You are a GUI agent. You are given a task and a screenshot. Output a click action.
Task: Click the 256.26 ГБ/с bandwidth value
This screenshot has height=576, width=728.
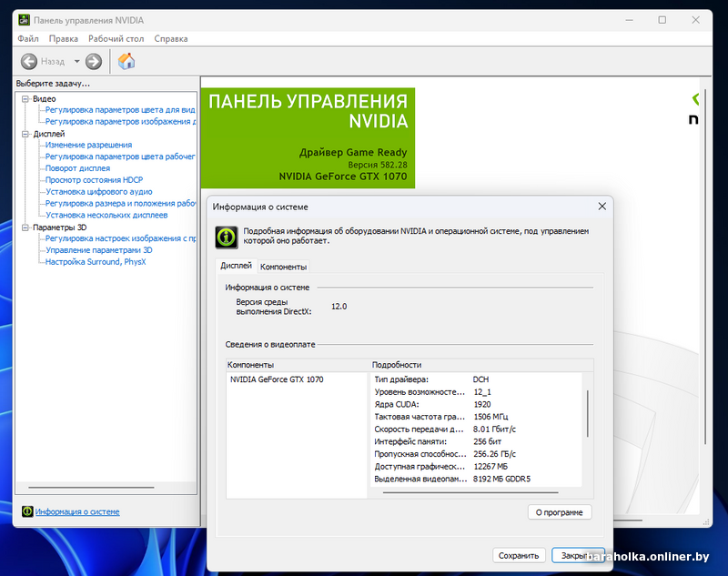click(x=494, y=454)
